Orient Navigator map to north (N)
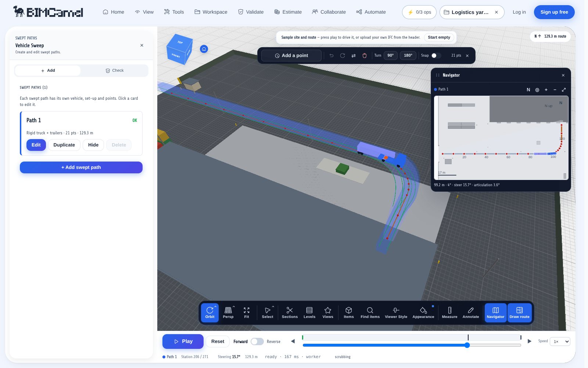The image size is (588, 368). click(528, 90)
